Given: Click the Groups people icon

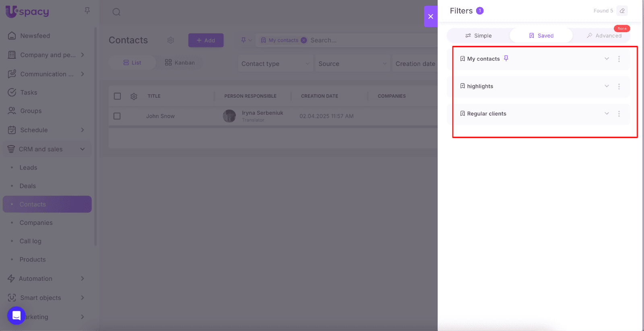Looking at the screenshot, I should coord(12,111).
